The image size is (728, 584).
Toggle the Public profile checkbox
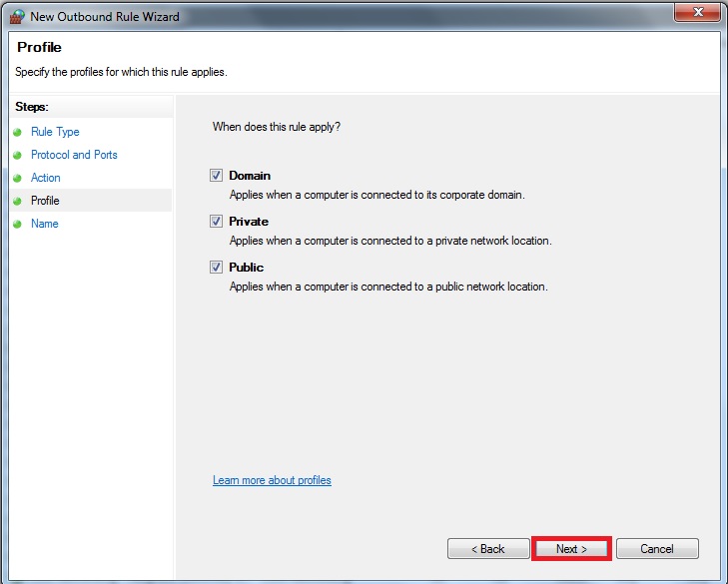(x=216, y=267)
